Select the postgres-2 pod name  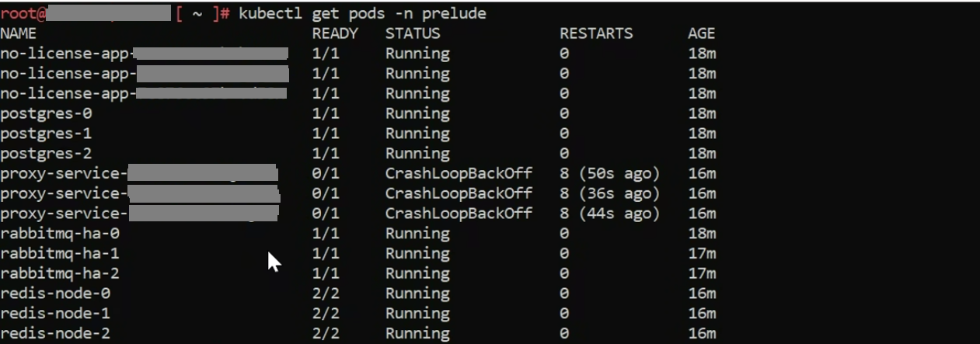coord(46,154)
